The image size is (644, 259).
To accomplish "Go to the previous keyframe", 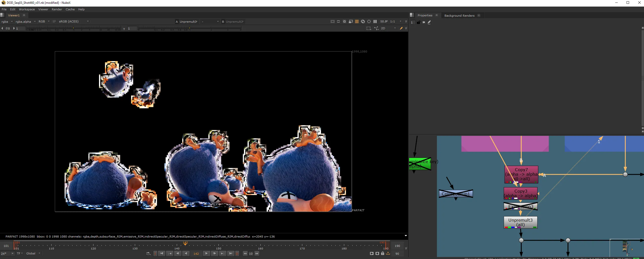I will [170, 253].
